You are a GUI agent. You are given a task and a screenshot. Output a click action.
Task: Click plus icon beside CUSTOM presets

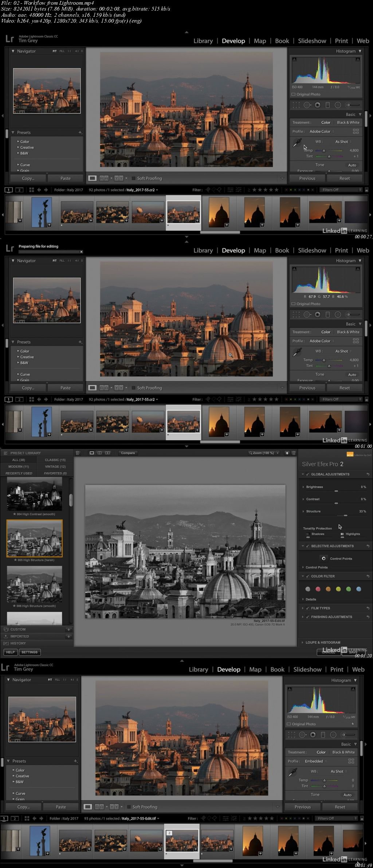[68, 629]
